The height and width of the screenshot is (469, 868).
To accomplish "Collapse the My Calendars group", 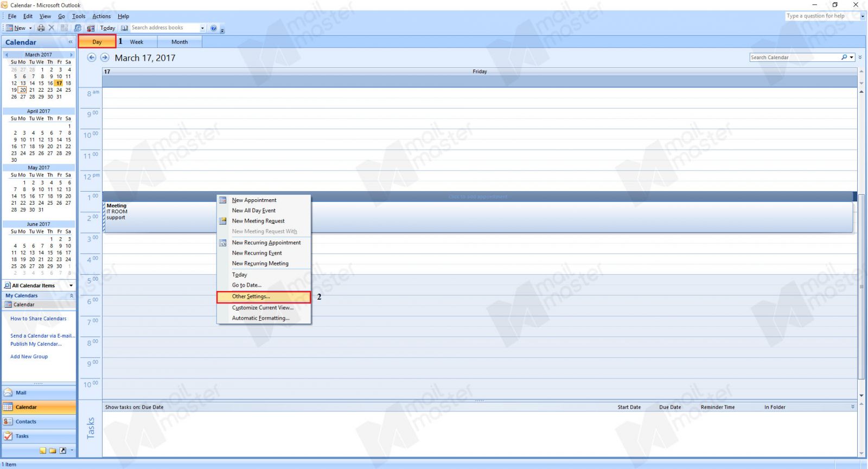I will 71,296.
